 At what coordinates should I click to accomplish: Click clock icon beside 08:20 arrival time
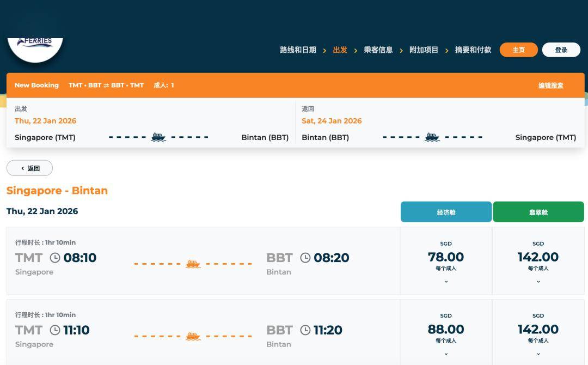pos(305,258)
